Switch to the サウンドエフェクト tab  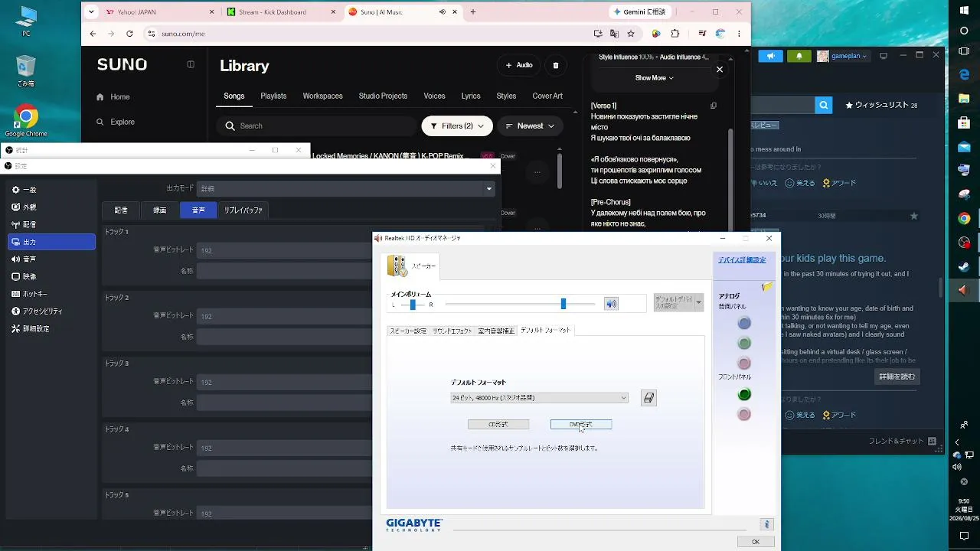(452, 331)
